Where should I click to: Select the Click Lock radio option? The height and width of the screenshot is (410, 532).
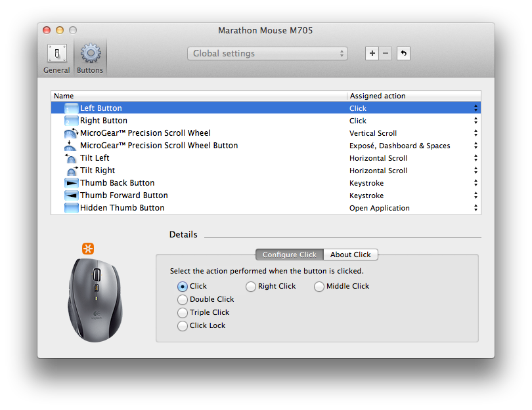pyautogui.click(x=183, y=326)
